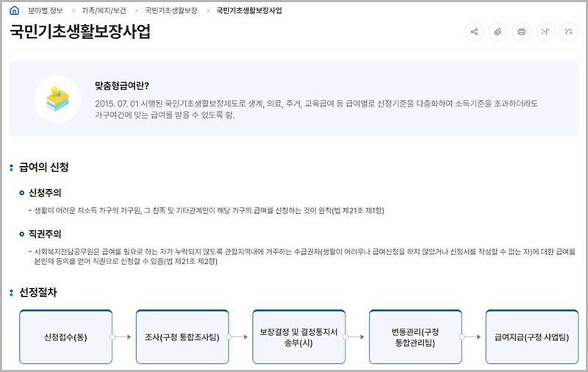The width and height of the screenshot is (588, 372).
Task: Click the 직권주의 subsection heading
Action: pyautogui.click(x=45, y=234)
